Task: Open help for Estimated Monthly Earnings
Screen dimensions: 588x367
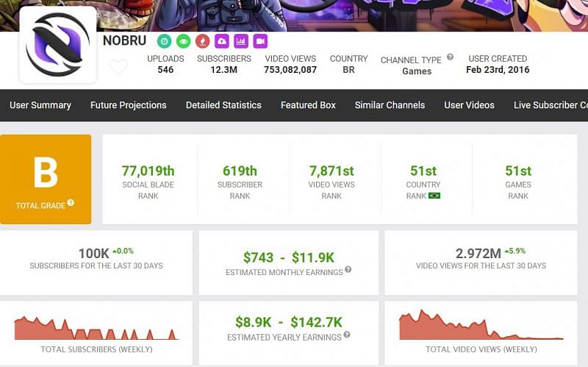Action: [348, 270]
